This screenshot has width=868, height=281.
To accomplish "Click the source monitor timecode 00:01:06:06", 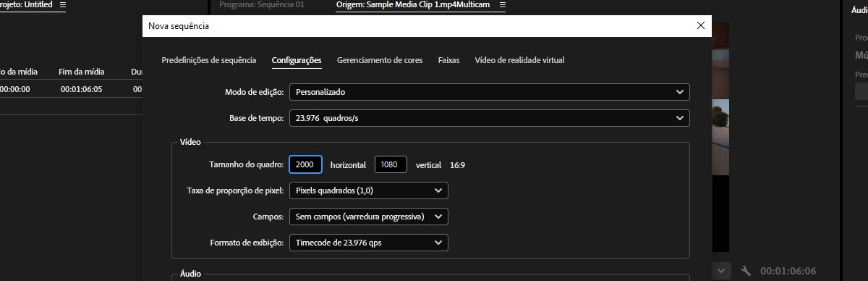I will 788,271.
